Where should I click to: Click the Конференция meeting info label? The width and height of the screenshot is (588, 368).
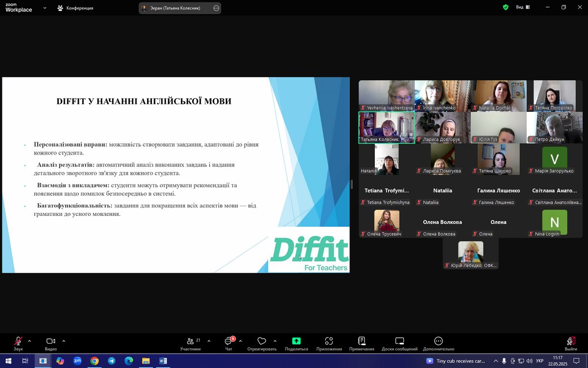(x=75, y=8)
